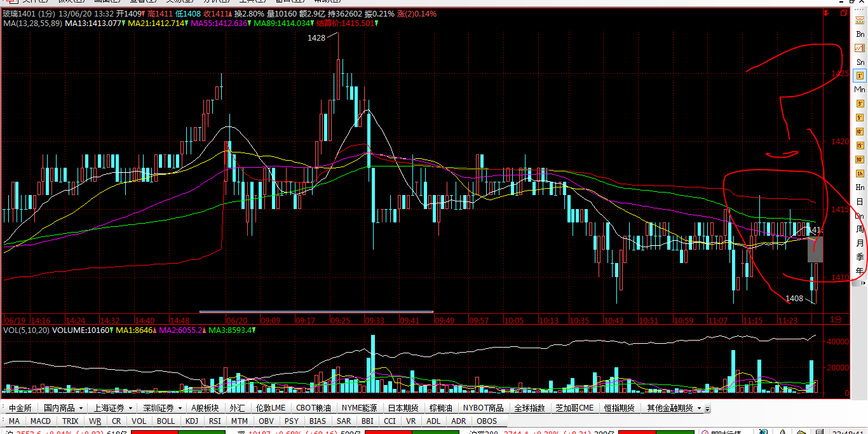868x434 pixels.
Task: Click the gray price marker box on axis
Action: [815, 249]
